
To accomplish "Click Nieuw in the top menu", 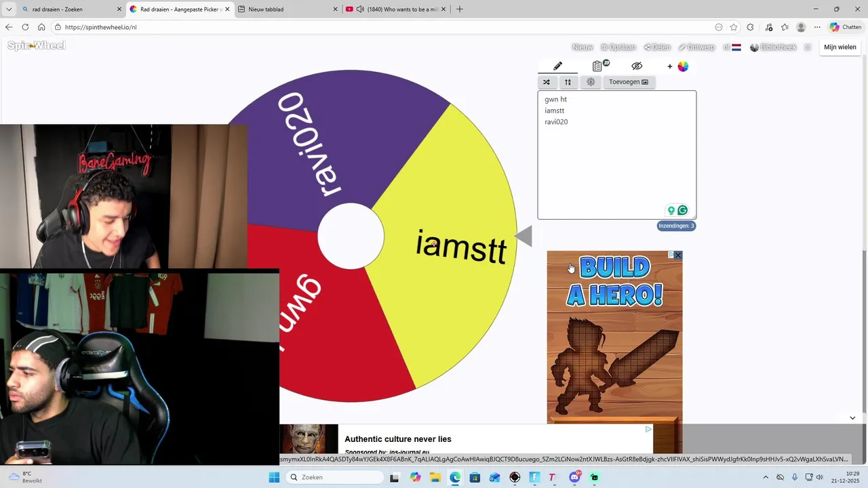I will pyautogui.click(x=582, y=47).
